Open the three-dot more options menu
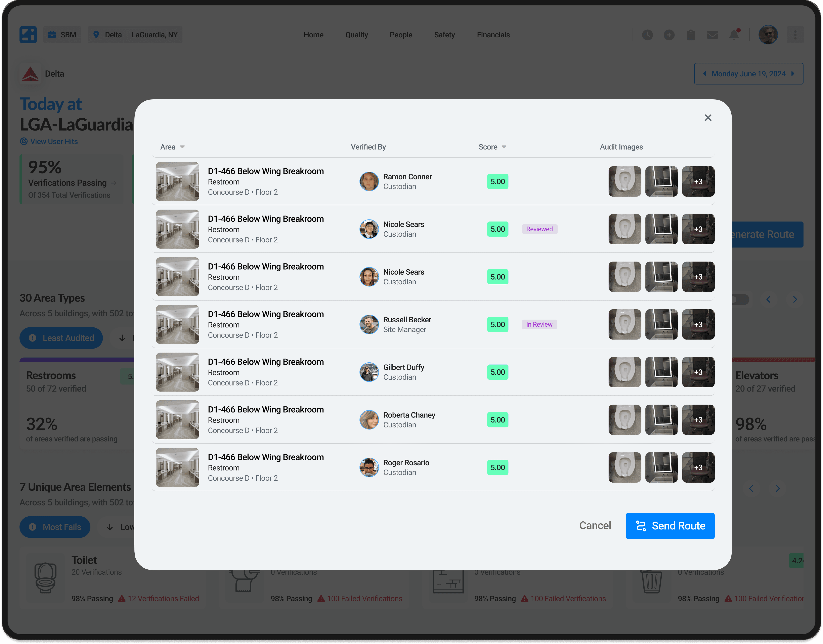The height and width of the screenshot is (644, 823). point(795,35)
